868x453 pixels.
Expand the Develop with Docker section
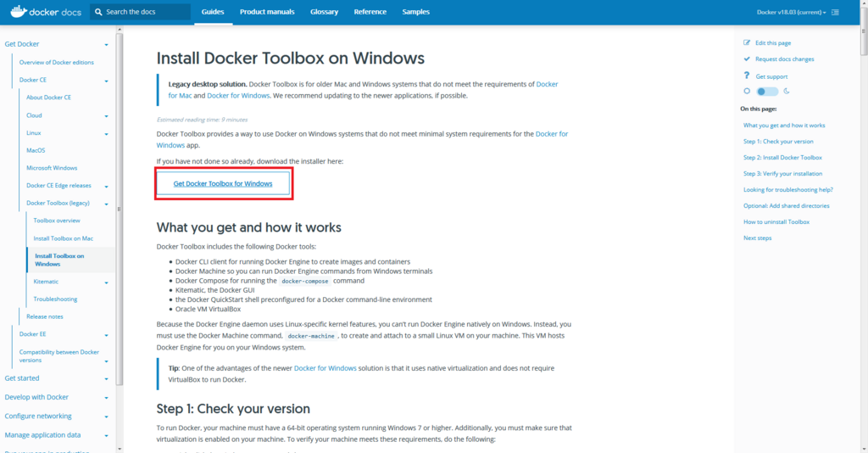click(x=106, y=398)
